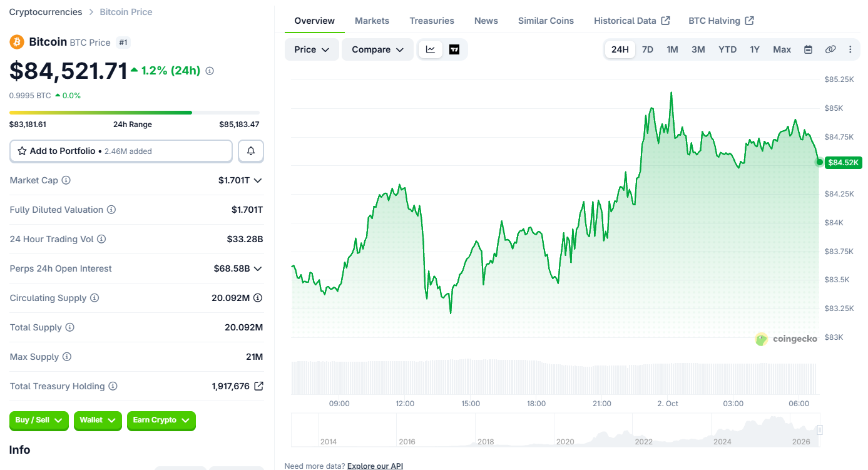
Task: Click Add to Portfolio button
Action: click(x=121, y=151)
